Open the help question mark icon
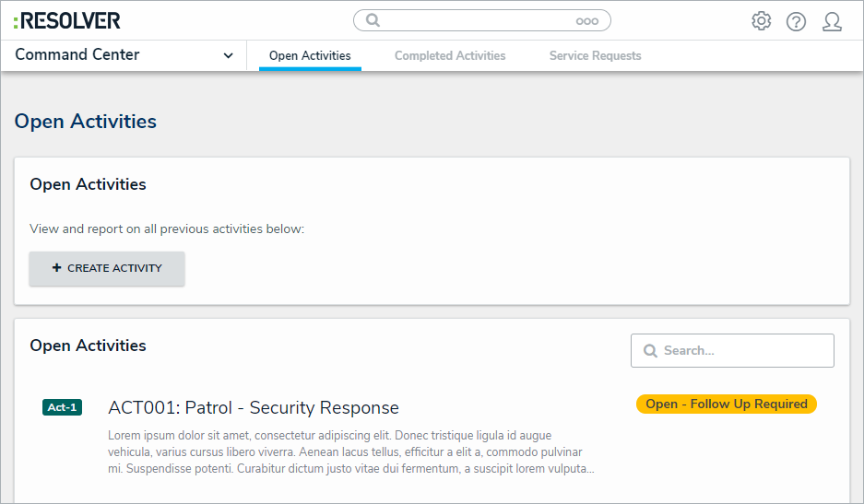This screenshot has width=864, height=504. (796, 21)
